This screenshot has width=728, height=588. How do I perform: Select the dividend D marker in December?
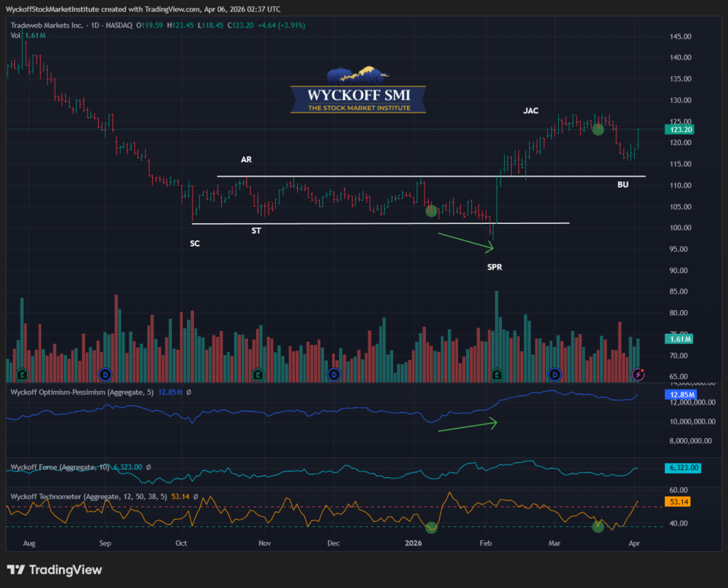333,374
